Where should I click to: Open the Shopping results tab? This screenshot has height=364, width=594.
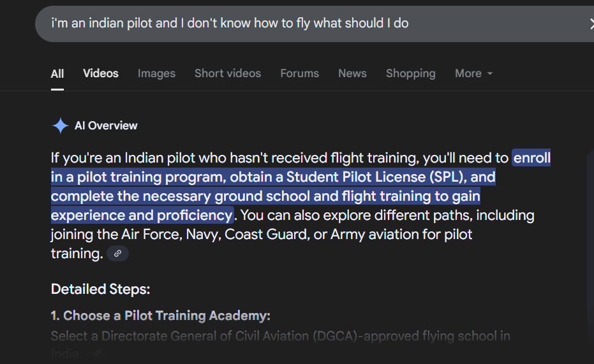pos(411,73)
